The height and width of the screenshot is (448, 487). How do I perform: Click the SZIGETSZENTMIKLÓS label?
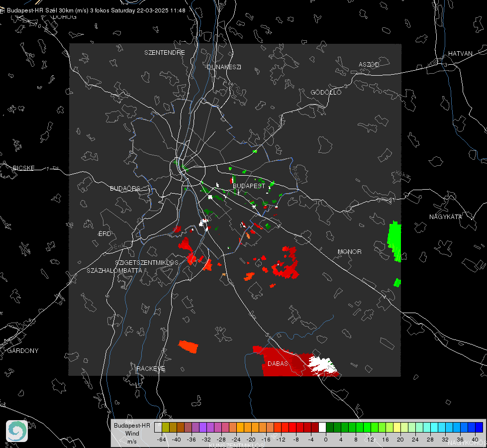[x=147, y=262]
